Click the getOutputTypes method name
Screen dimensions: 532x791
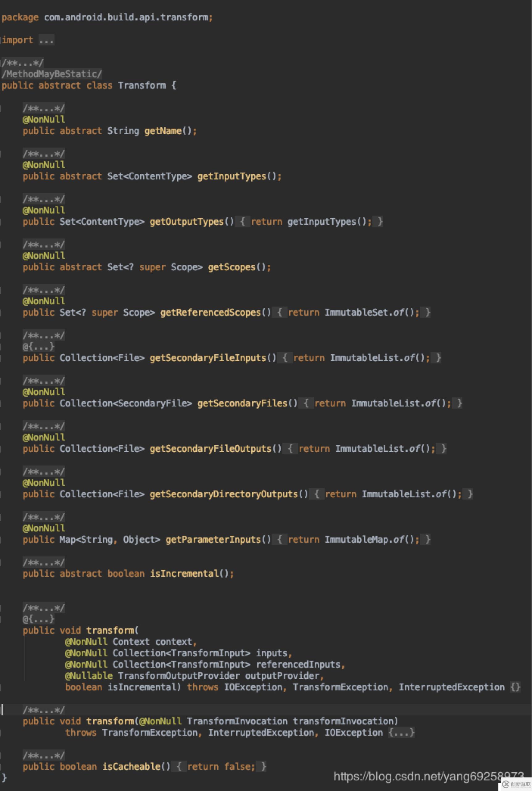click(x=187, y=222)
